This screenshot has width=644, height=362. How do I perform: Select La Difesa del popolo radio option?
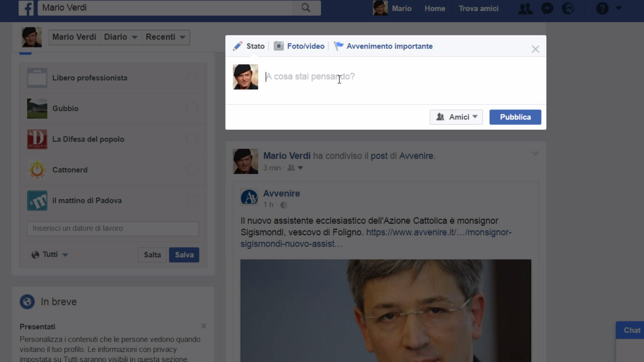tap(192, 139)
